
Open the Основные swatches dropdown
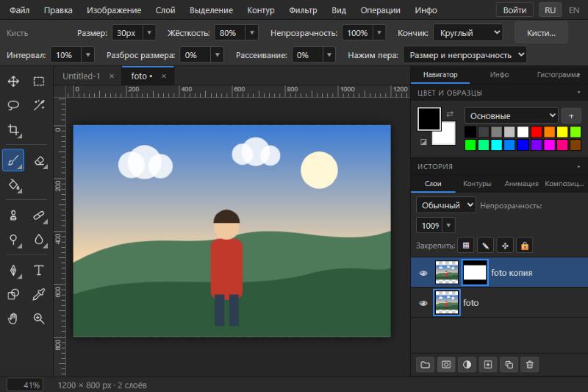512,116
